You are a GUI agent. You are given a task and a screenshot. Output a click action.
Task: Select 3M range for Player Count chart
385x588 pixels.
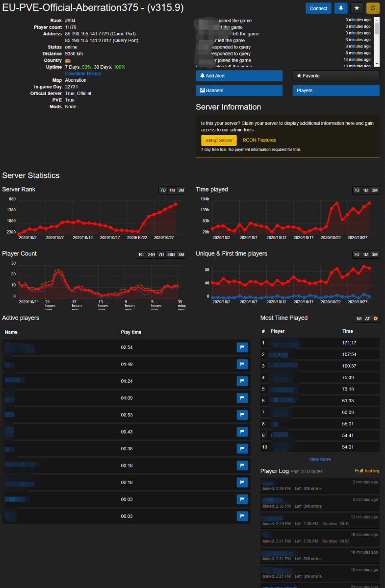(x=181, y=254)
